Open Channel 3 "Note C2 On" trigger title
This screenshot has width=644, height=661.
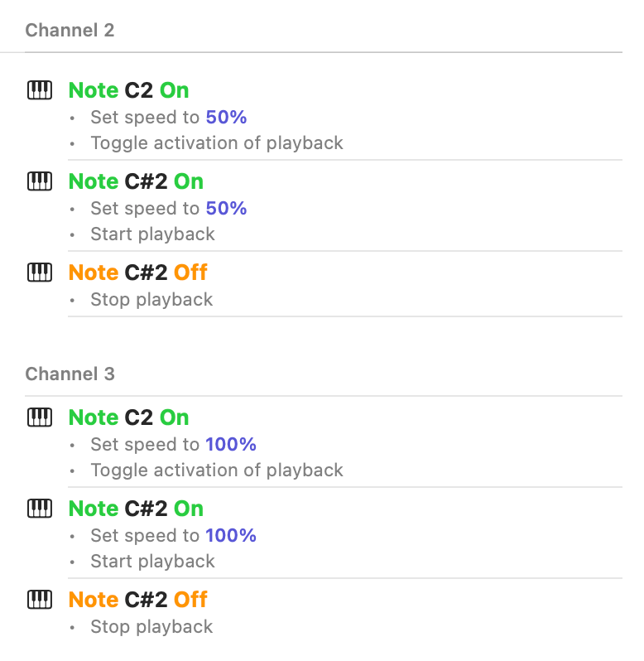pyautogui.click(x=128, y=417)
